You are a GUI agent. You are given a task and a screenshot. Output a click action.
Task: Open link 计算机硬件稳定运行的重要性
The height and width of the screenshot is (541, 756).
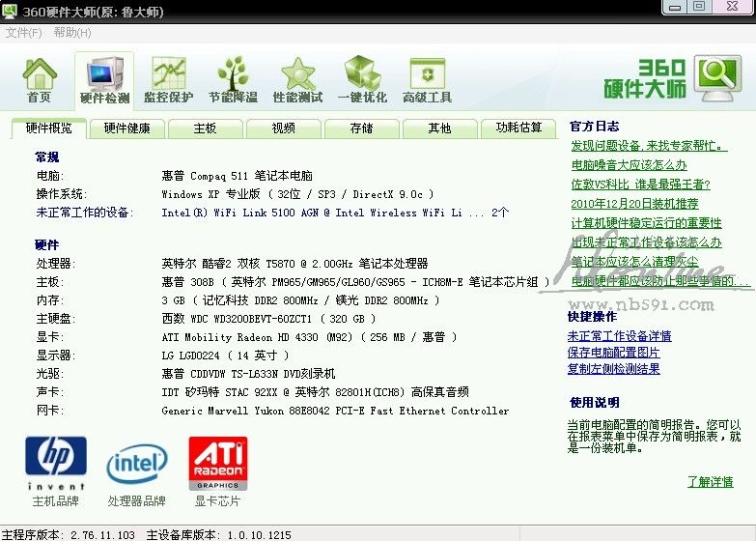(x=646, y=223)
